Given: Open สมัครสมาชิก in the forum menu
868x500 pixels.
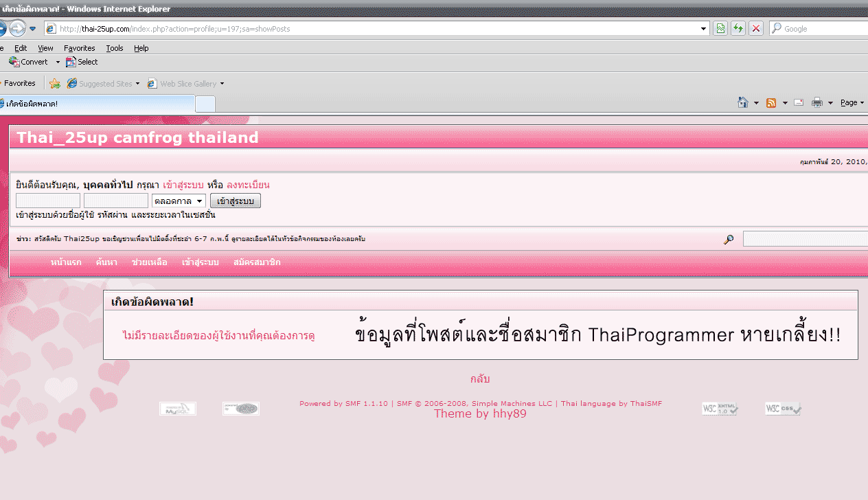Looking at the screenshot, I should pos(257,262).
